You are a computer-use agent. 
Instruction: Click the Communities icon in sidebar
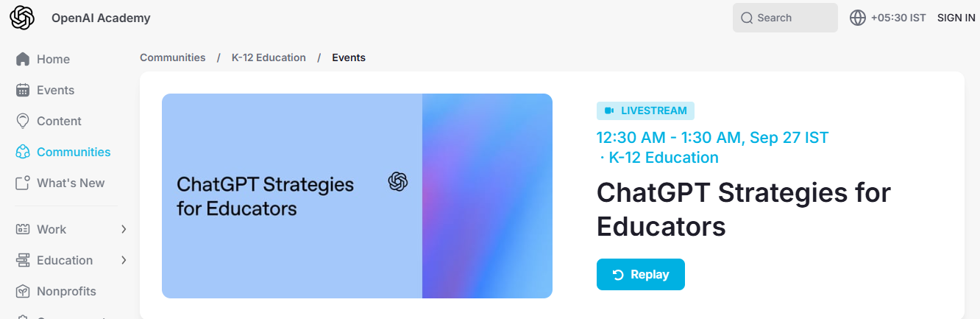[x=23, y=152]
